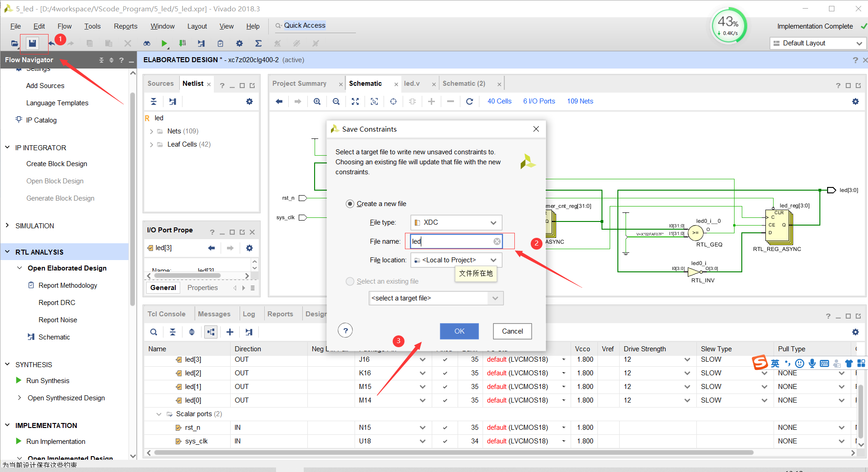The width and height of the screenshot is (868, 472).
Task: Select the Zoom In magnifier in Schematic toolbar
Action: click(317, 101)
